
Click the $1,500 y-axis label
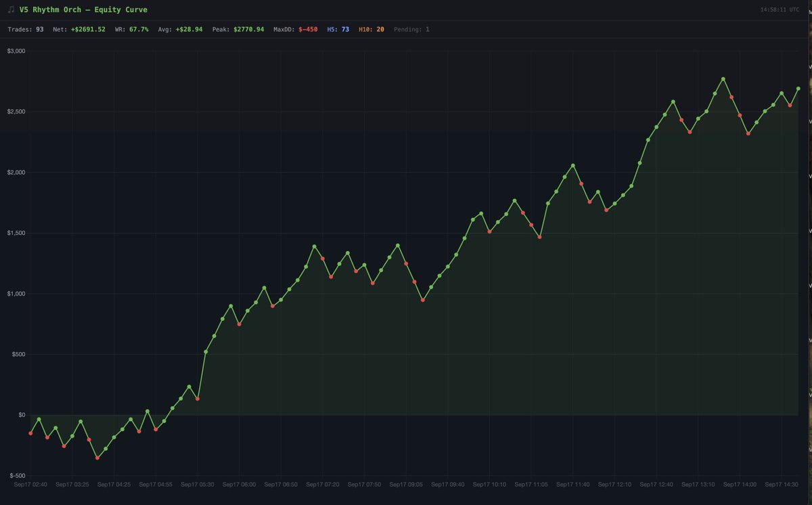16,233
